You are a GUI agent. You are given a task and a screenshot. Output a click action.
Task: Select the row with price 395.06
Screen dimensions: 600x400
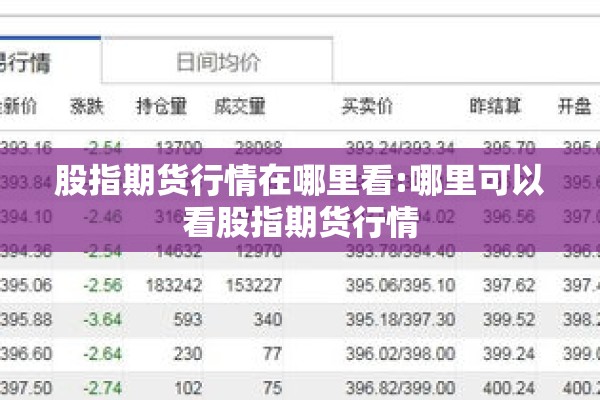[300, 285]
